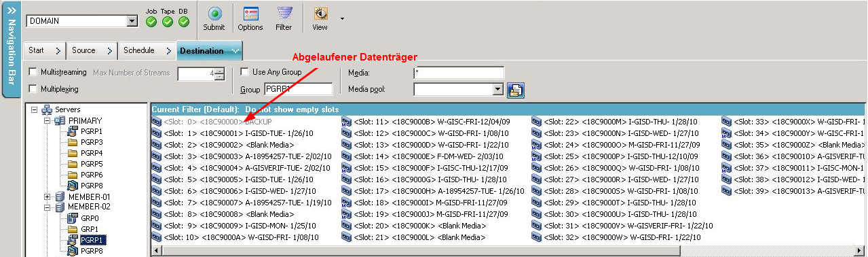868x257 pixels.
Task: Collapse the MEMBER-02 node
Action: 47,207
